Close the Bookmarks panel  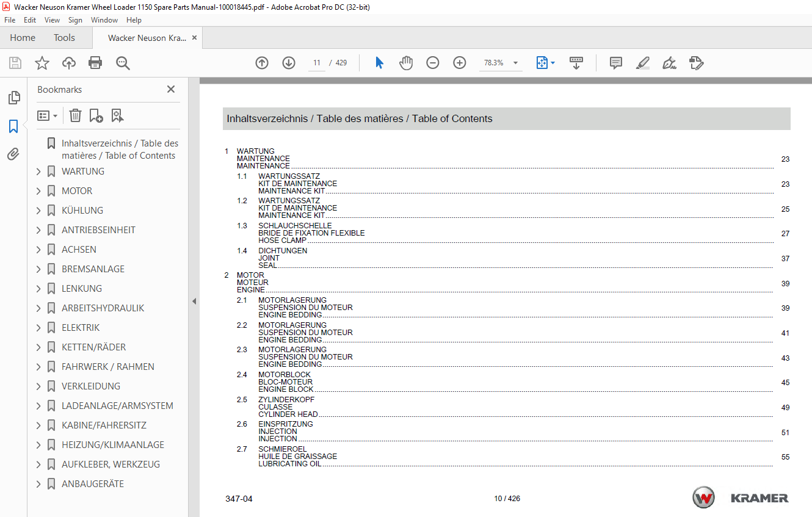click(x=171, y=89)
